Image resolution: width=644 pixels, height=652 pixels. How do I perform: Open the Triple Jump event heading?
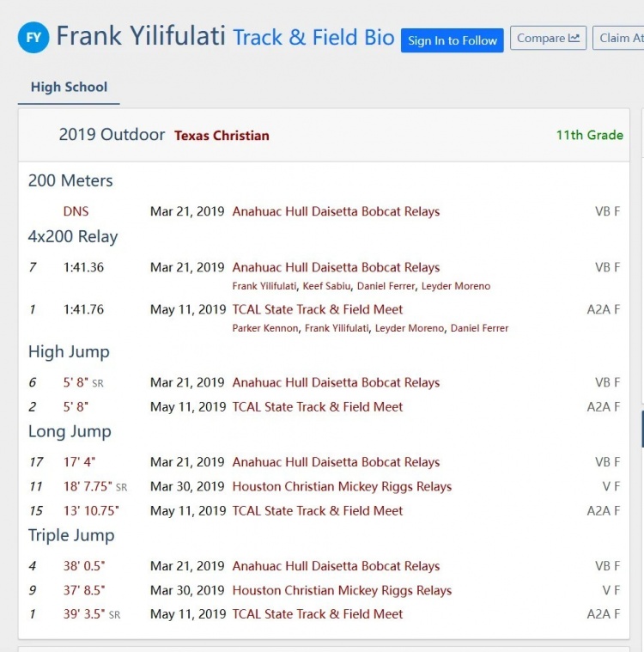[71, 535]
